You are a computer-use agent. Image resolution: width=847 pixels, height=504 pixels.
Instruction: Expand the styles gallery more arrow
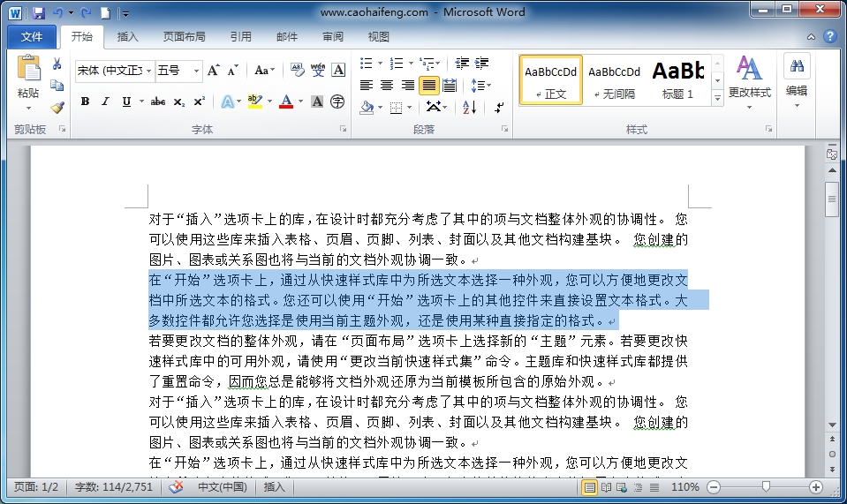tap(717, 98)
